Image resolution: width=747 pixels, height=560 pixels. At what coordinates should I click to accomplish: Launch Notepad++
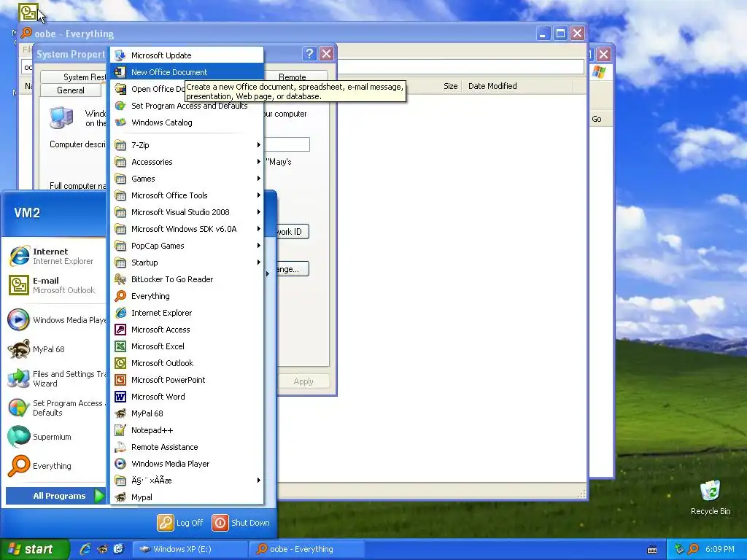pyautogui.click(x=187, y=430)
